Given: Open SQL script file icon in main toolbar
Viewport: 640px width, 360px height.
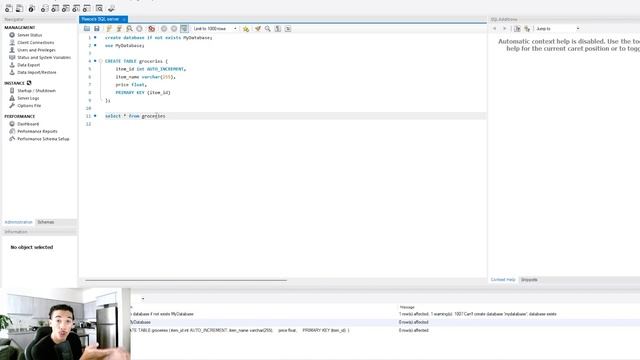Looking at the screenshot, I should tap(19, 8).
